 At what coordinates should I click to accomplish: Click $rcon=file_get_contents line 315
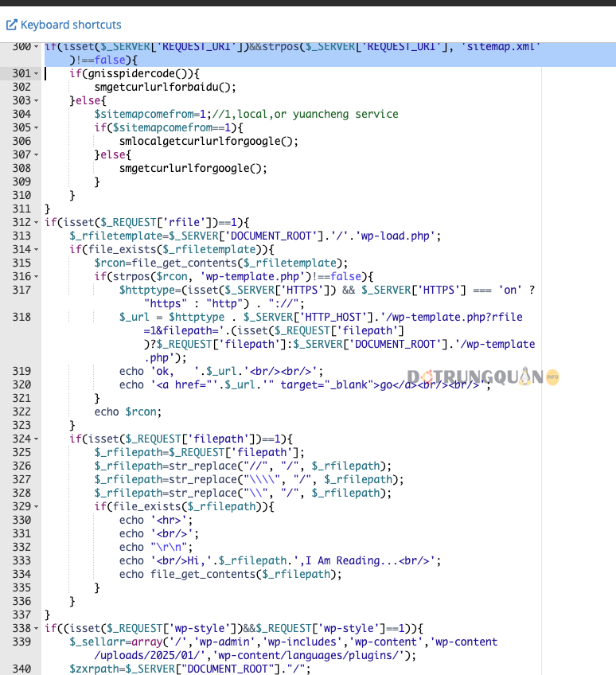(x=220, y=263)
